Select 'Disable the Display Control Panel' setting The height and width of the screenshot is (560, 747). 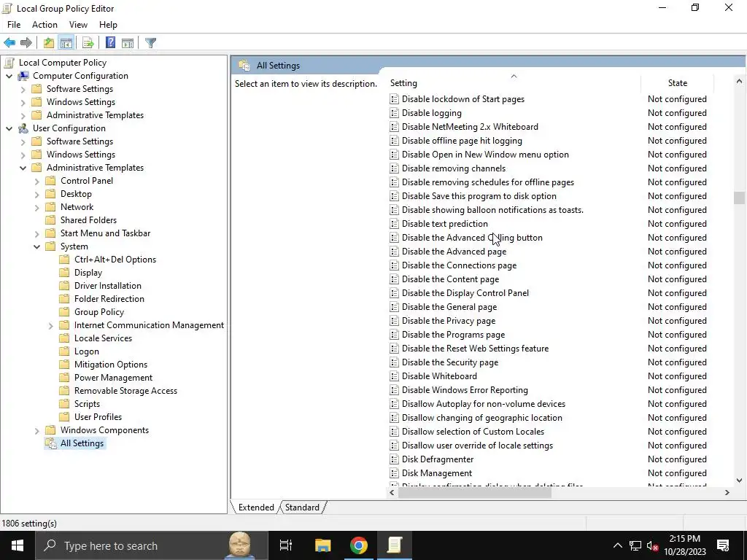pyautogui.click(x=465, y=293)
